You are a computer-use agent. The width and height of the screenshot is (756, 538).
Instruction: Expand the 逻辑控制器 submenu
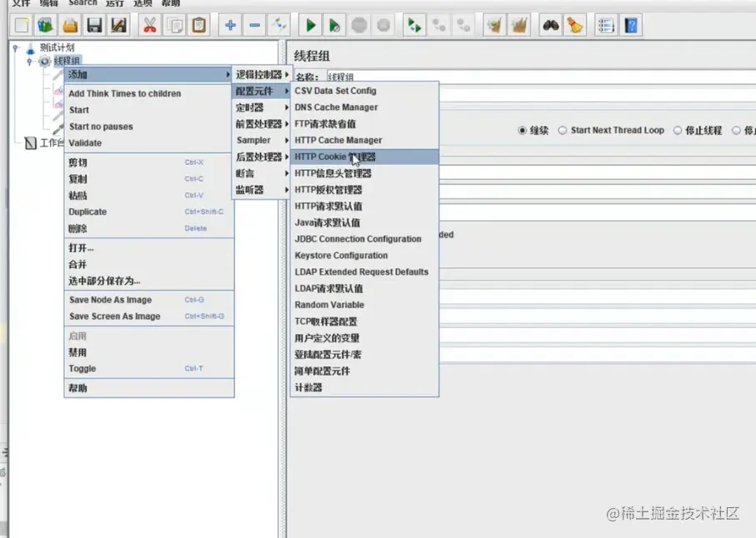pyautogui.click(x=262, y=75)
